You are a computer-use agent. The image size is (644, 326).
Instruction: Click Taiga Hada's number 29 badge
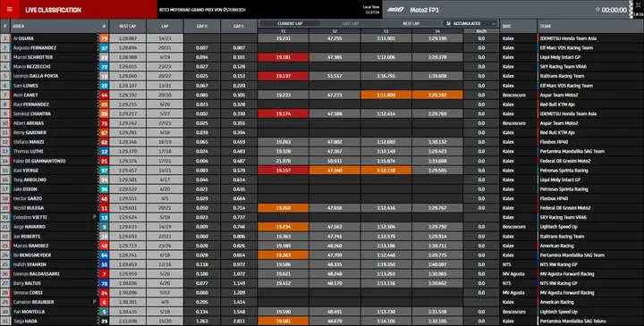pos(104,321)
